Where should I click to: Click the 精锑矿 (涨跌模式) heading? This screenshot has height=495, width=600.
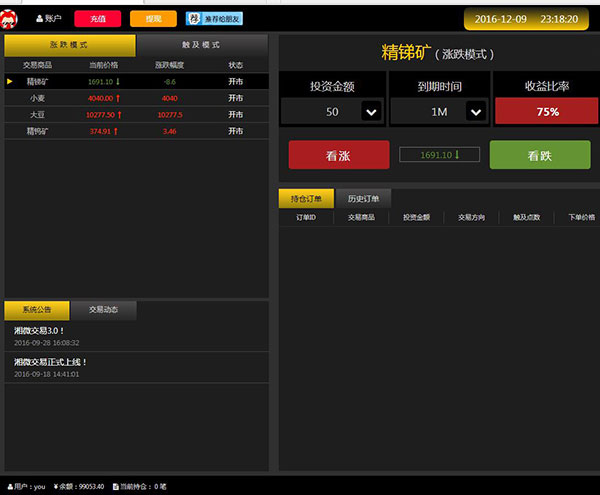pos(438,52)
